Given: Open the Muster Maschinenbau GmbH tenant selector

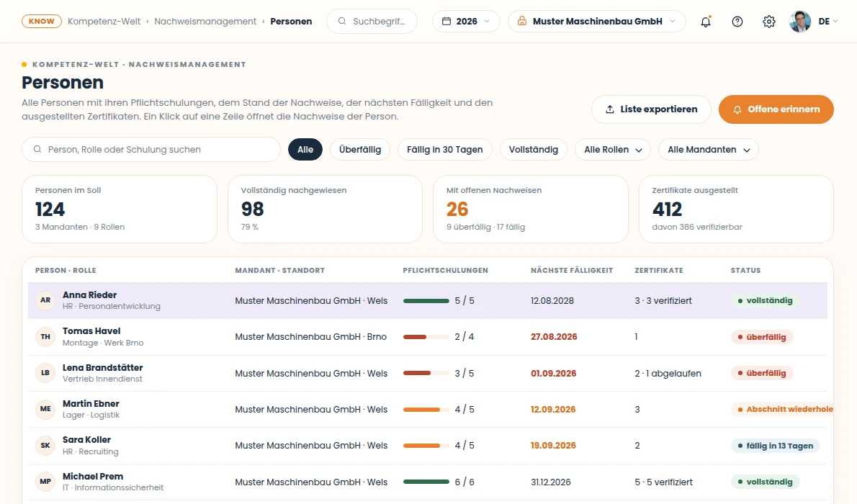Looking at the screenshot, I should 597,22.
